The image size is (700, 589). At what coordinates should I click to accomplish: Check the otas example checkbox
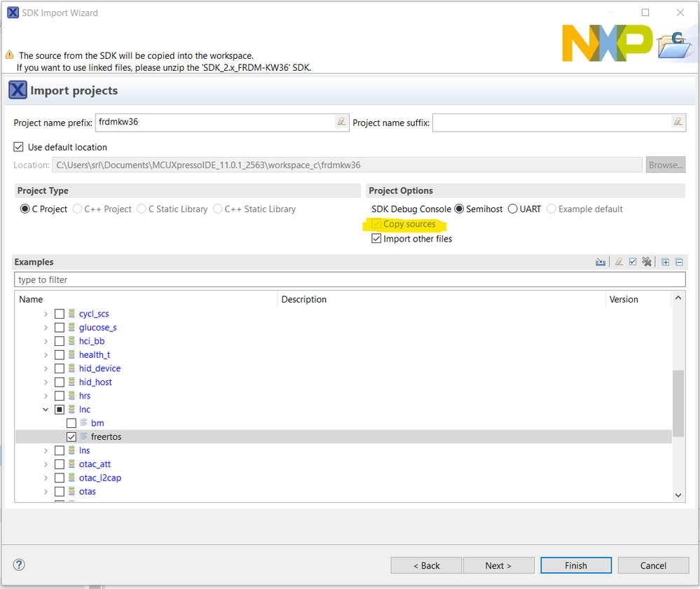pos(60,491)
